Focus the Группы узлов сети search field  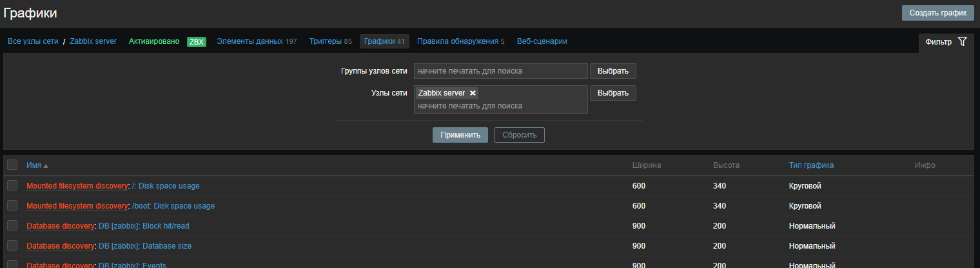(500, 71)
